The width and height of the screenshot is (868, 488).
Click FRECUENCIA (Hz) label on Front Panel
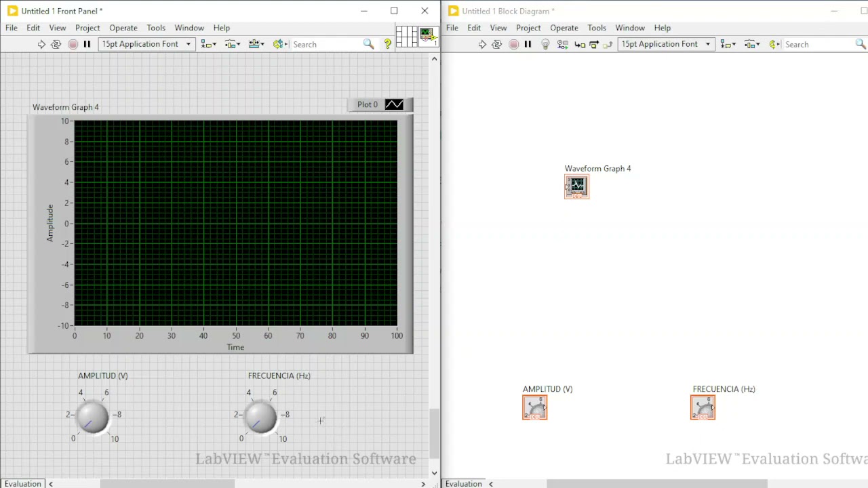279,375
